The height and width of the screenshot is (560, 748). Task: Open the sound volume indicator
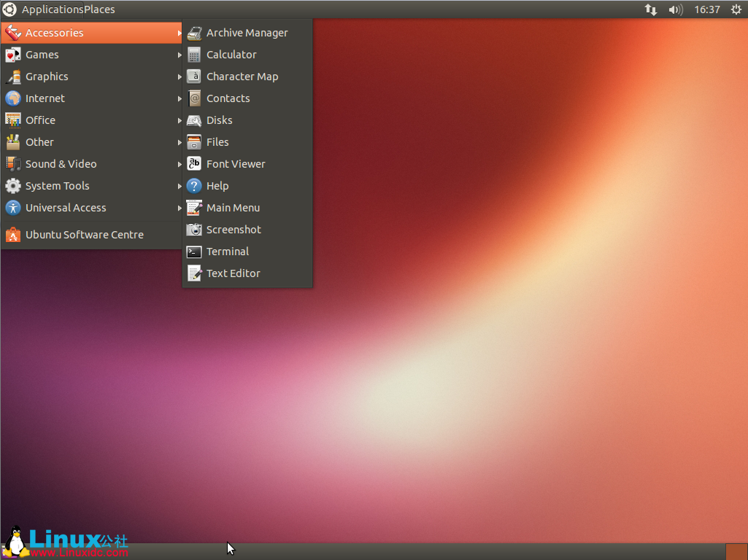tap(675, 10)
